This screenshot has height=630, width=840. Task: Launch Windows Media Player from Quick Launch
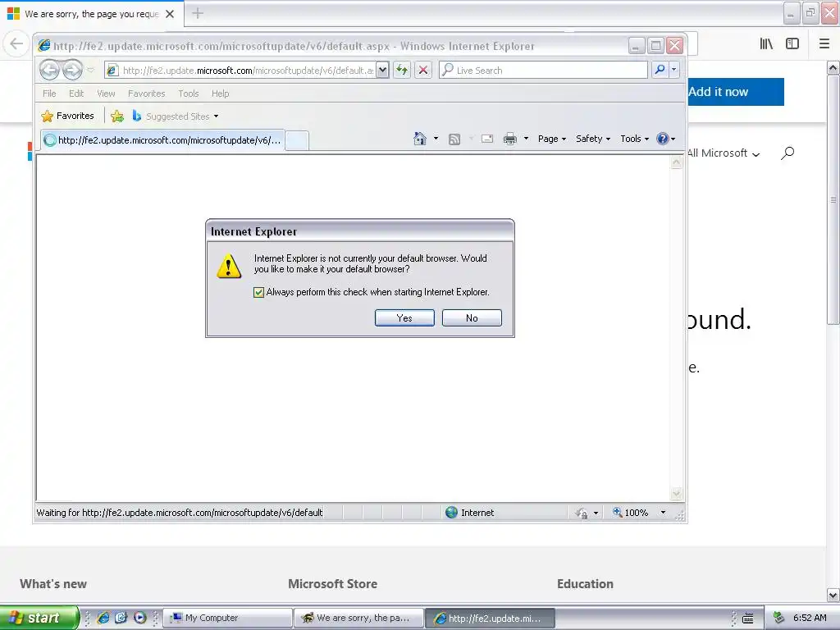pos(139,618)
